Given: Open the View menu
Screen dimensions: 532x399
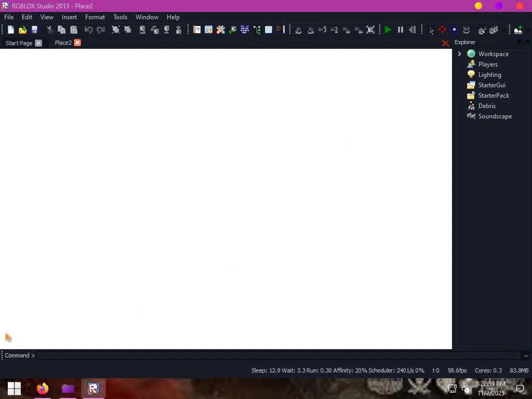Looking at the screenshot, I should [47, 17].
